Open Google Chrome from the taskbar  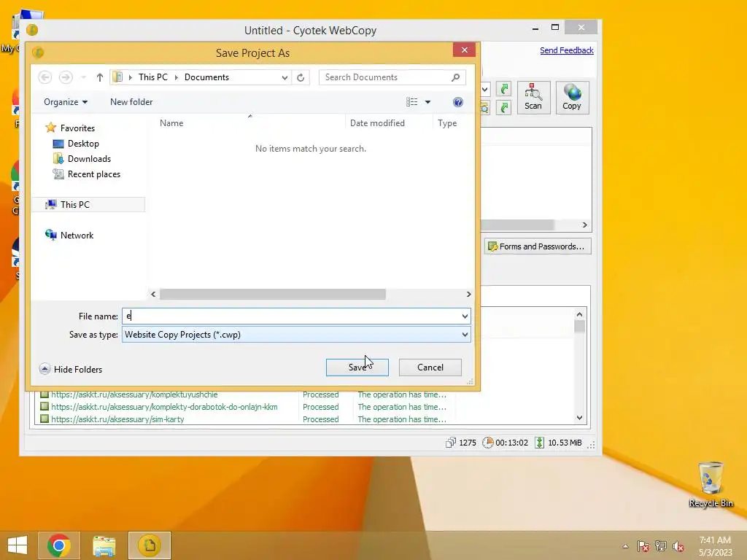click(x=59, y=545)
